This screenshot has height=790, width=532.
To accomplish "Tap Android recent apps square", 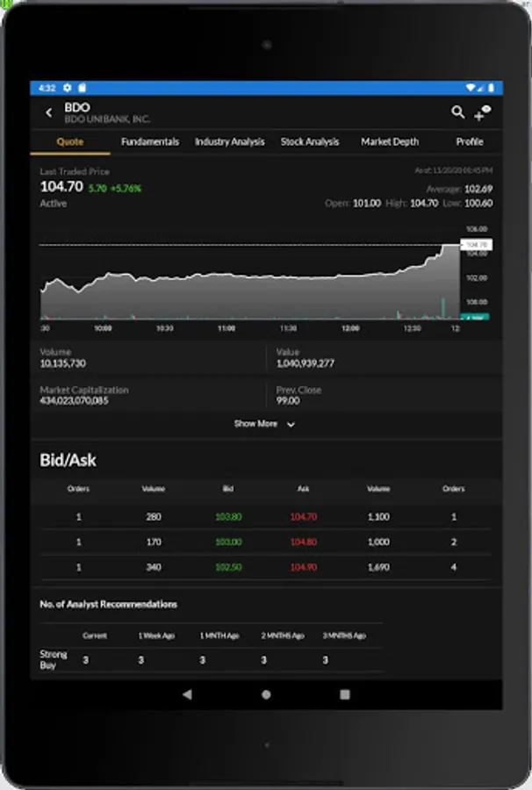I will coord(345,694).
